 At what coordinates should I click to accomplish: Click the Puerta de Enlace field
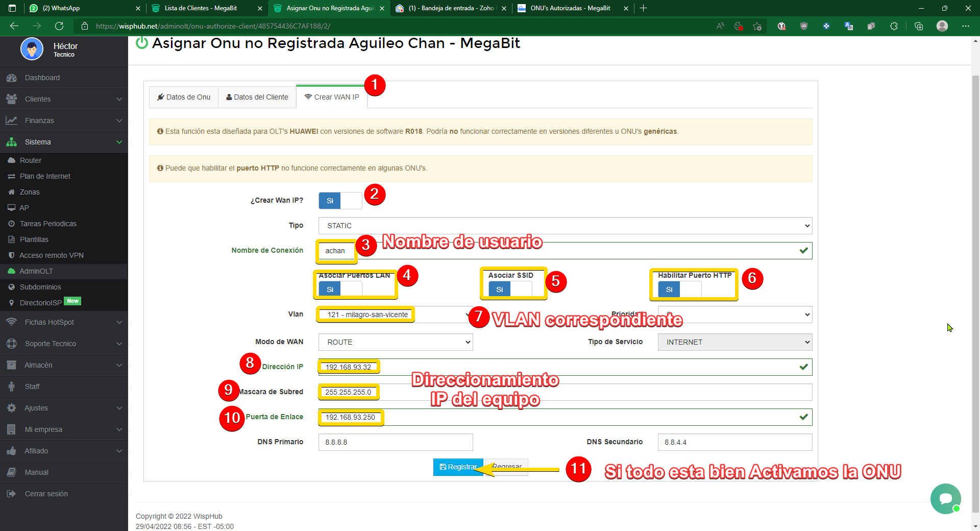pos(565,417)
